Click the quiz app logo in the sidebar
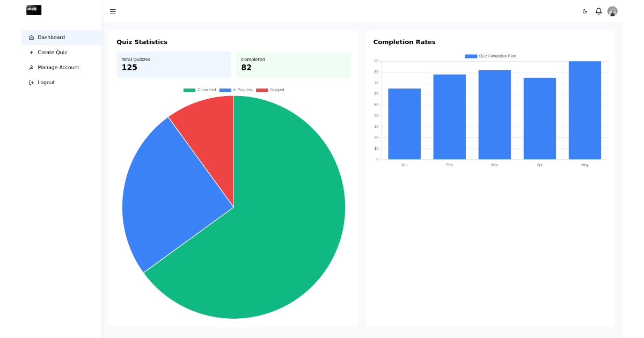Viewport: 644px width, 338px height. [33, 10]
